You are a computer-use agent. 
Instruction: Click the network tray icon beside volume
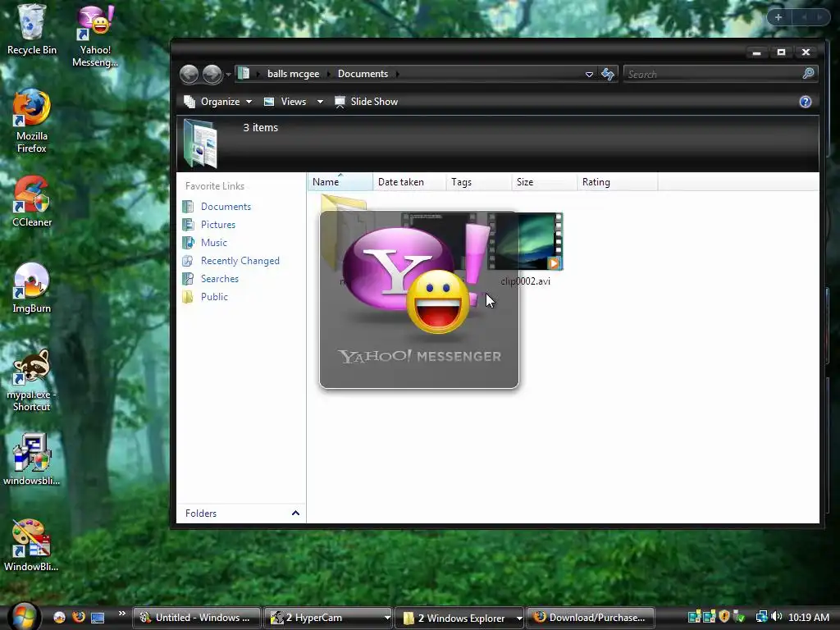[x=761, y=617]
